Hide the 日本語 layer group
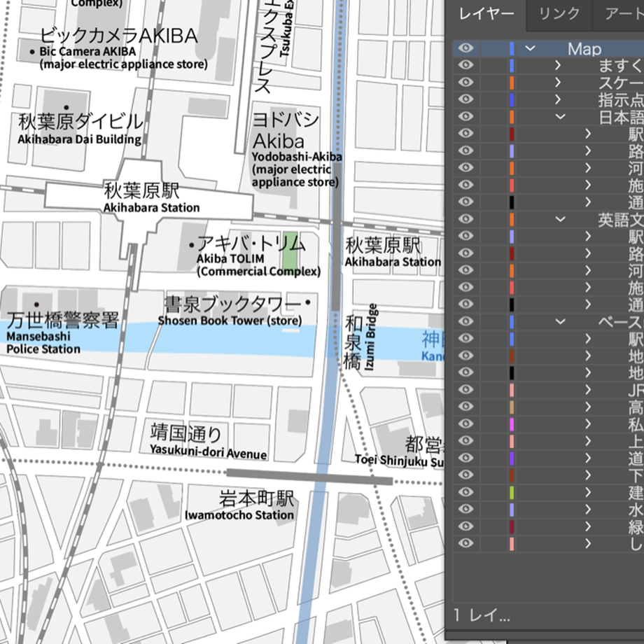Screen dimensions: 644x644 pyautogui.click(x=465, y=116)
